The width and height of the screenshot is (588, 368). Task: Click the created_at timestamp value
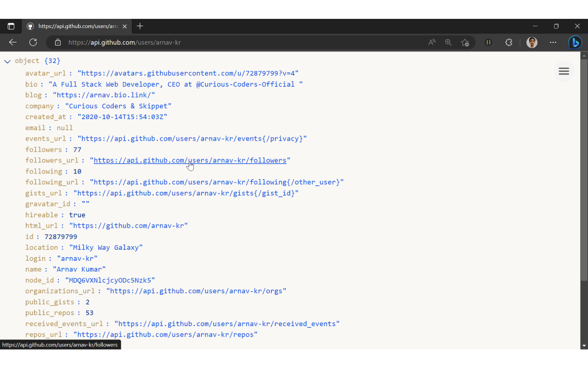(x=122, y=117)
